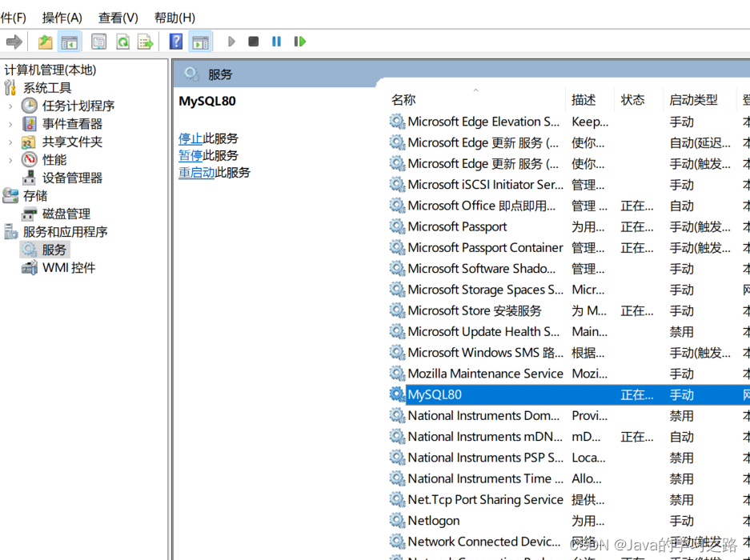Select 事件查看器 in the tree
750x560 pixels.
pos(72,124)
